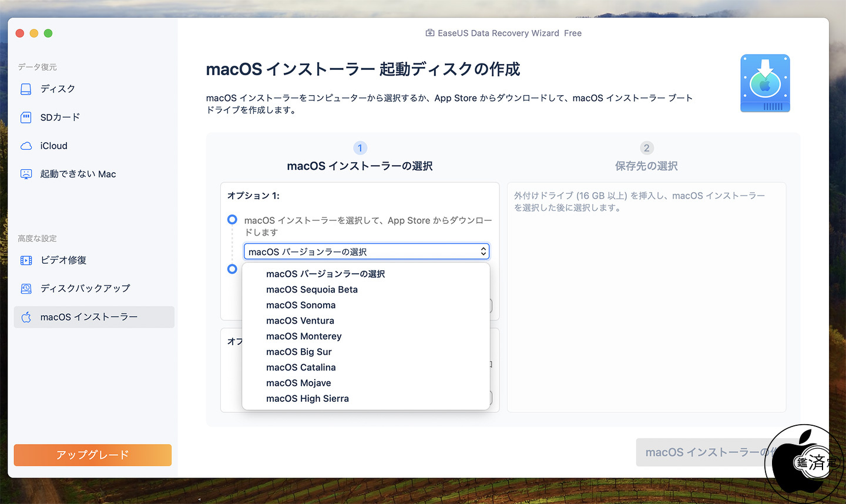Choose macOS Sequoia Beta from list
This screenshot has width=846, height=504.
pos(311,290)
